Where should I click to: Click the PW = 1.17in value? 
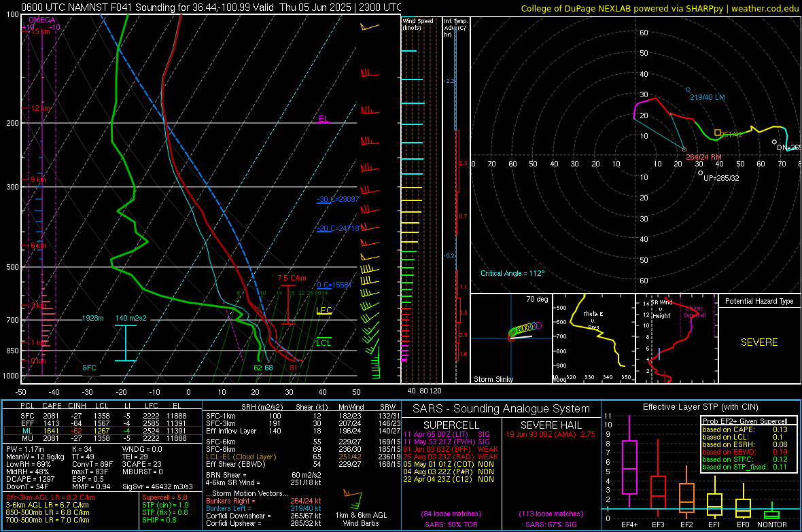click(x=26, y=449)
